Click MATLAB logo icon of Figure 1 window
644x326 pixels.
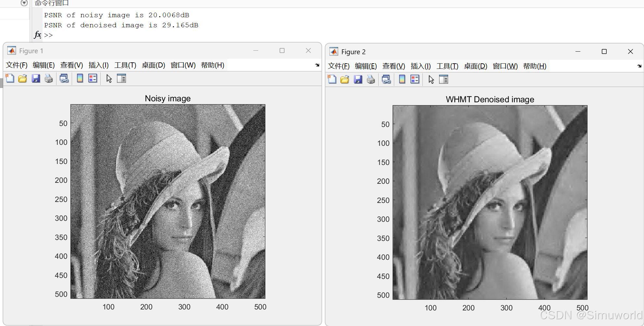coord(12,51)
